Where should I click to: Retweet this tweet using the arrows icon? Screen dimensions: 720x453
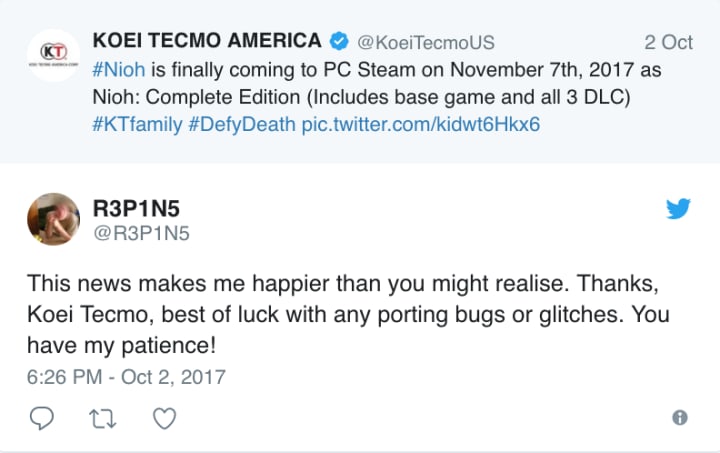point(103,417)
